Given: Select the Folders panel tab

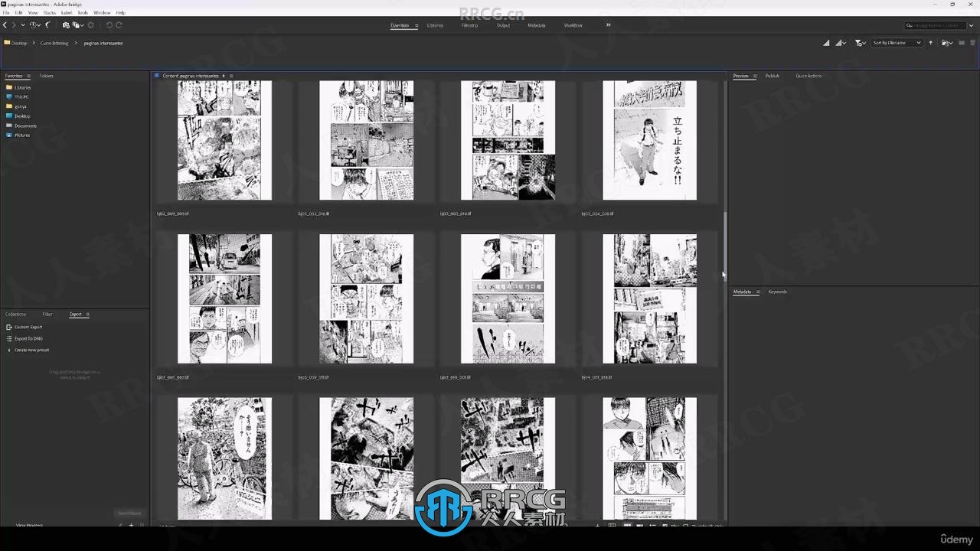Looking at the screenshot, I should pyautogui.click(x=47, y=76).
